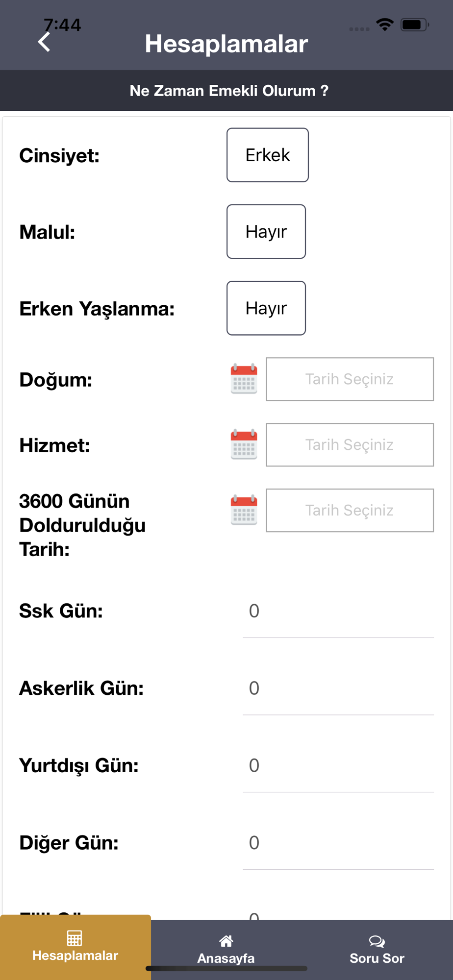Change Cinsiyet selection from Erkek
The image size is (453, 980).
pyautogui.click(x=268, y=155)
